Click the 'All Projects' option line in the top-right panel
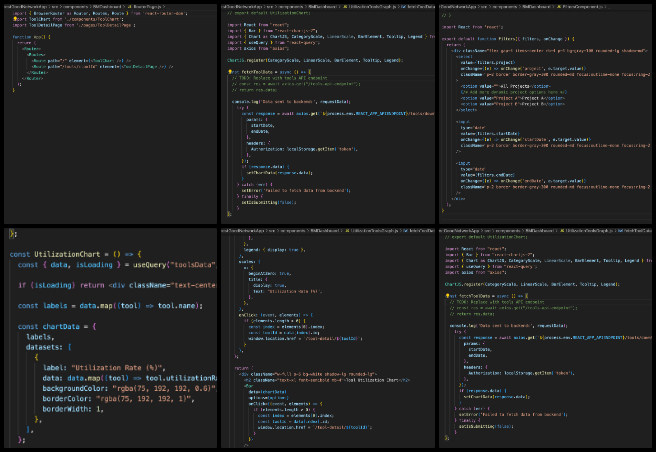 click(x=505, y=86)
